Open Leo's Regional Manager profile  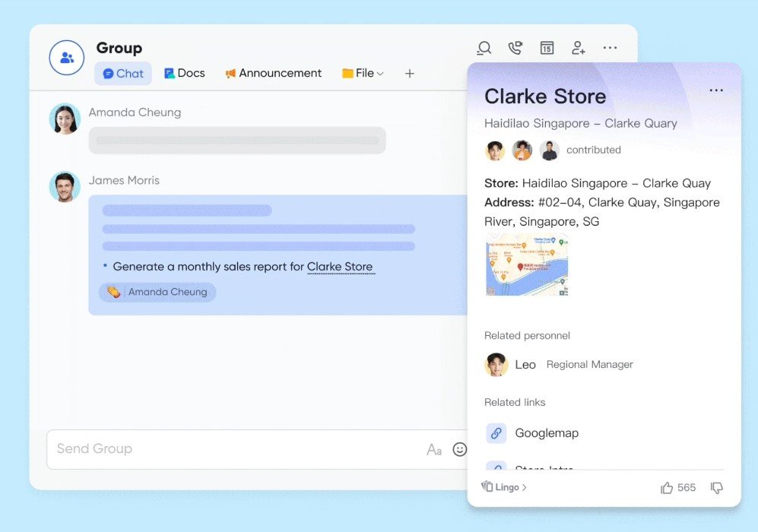pyautogui.click(x=559, y=365)
